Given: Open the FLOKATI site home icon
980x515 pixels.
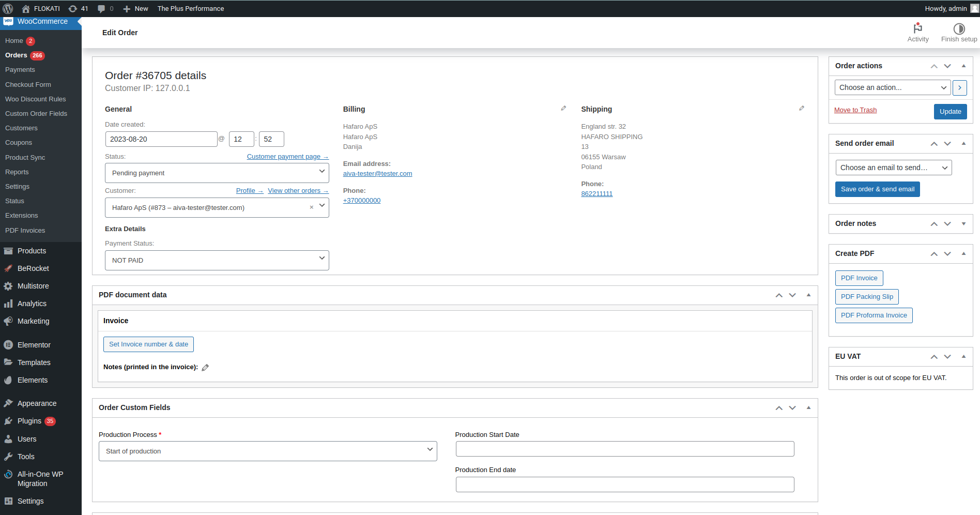Looking at the screenshot, I should (26, 9).
